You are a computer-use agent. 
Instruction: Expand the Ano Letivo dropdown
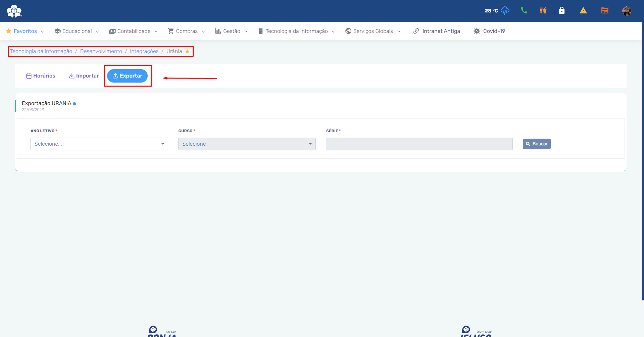point(99,144)
